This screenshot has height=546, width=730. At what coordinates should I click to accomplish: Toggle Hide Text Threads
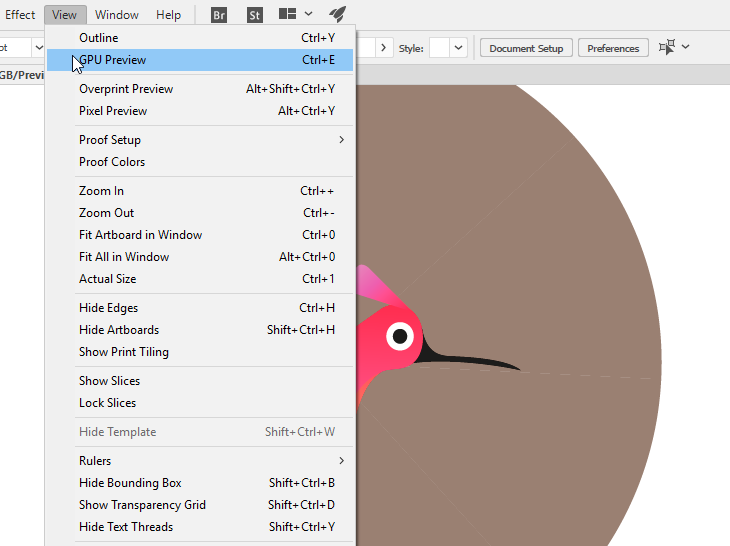[200, 527]
